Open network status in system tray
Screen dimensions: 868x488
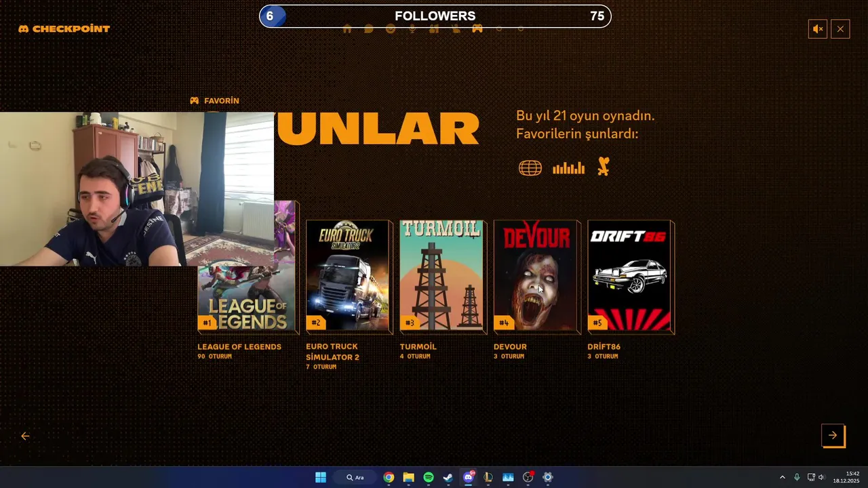coord(811,477)
